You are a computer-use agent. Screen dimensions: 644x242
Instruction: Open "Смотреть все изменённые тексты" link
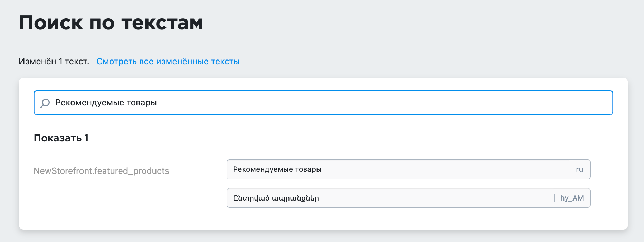(x=168, y=62)
